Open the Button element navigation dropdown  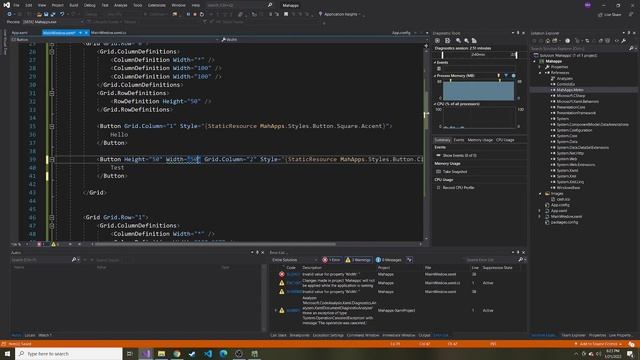point(115,40)
